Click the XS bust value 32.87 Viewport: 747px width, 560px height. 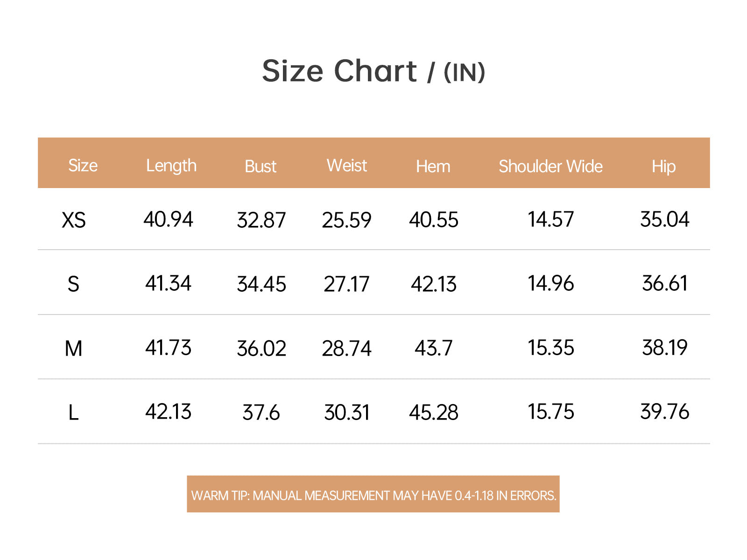261,220
